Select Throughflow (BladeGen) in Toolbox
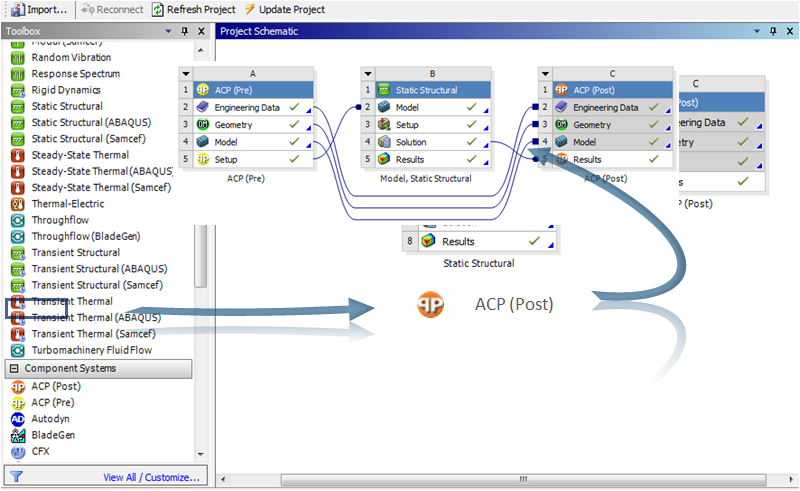The image size is (800, 491). click(x=86, y=236)
